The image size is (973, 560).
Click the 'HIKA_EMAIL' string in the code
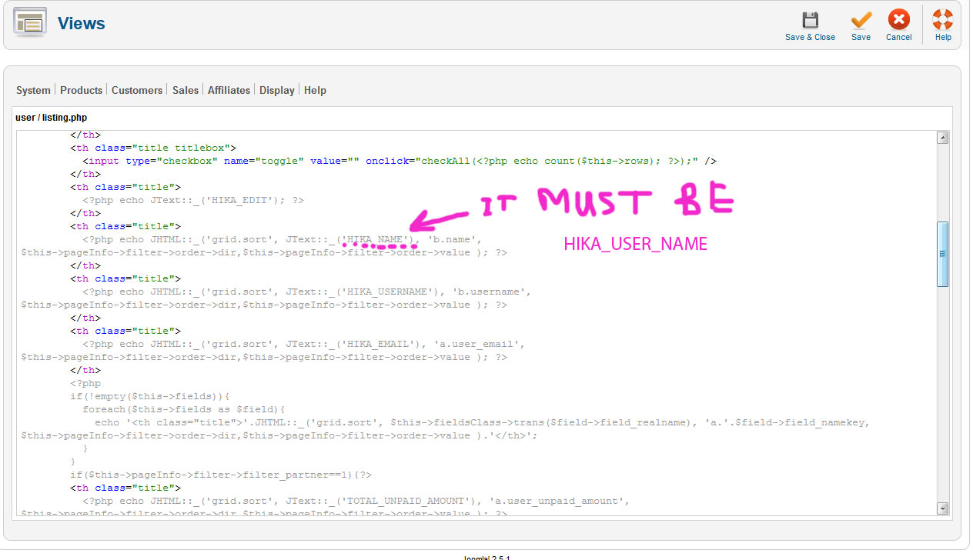(x=378, y=344)
